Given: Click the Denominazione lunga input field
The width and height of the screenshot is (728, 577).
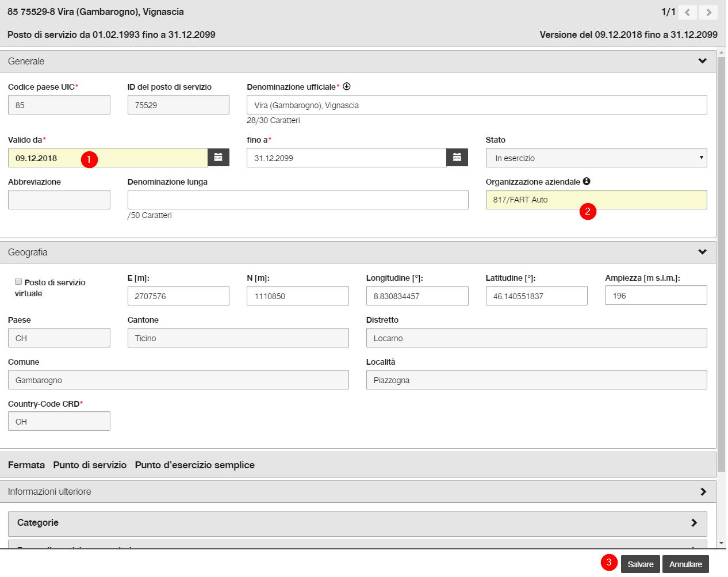Looking at the screenshot, I should pyautogui.click(x=298, y=200).
